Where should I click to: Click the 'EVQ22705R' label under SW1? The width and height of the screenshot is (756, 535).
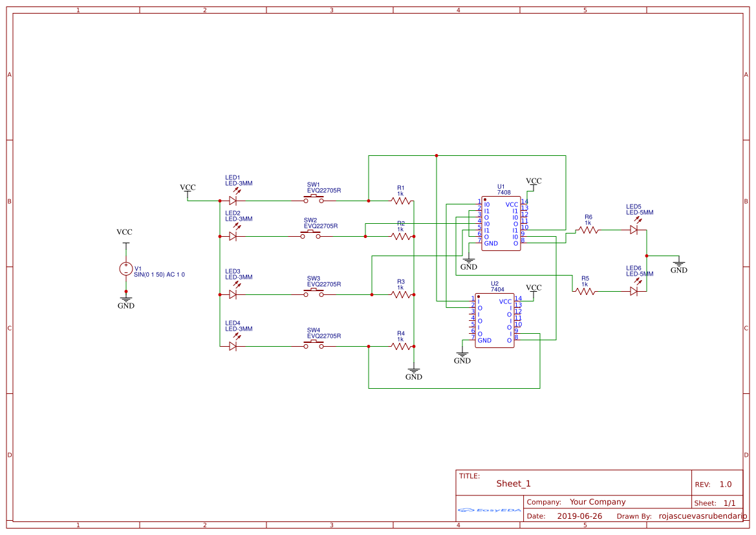click(324, 191)
